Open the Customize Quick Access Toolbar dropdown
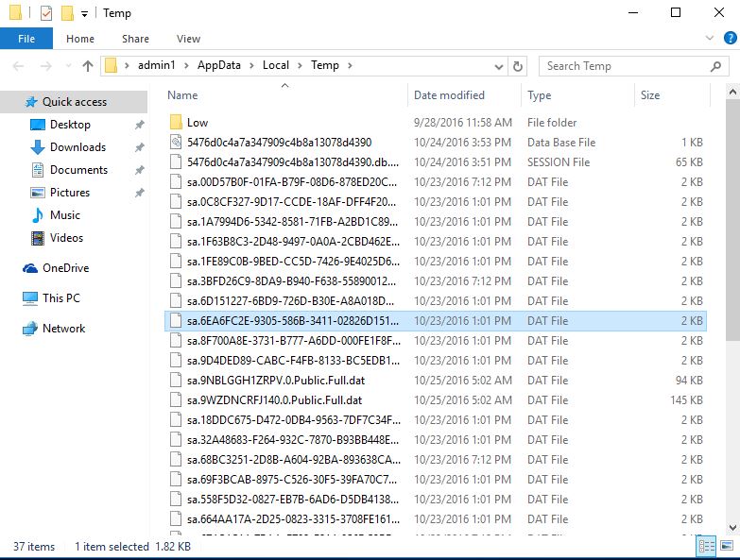 pos(84,14)
